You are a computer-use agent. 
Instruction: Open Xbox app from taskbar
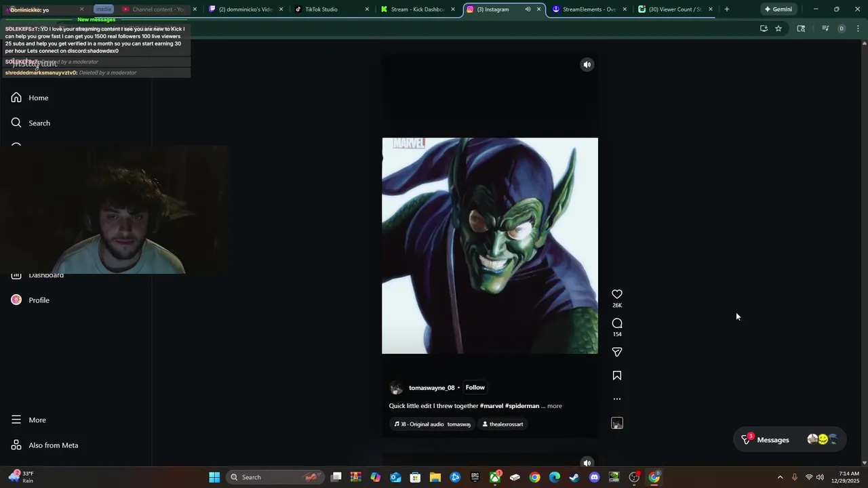(495, 477)
